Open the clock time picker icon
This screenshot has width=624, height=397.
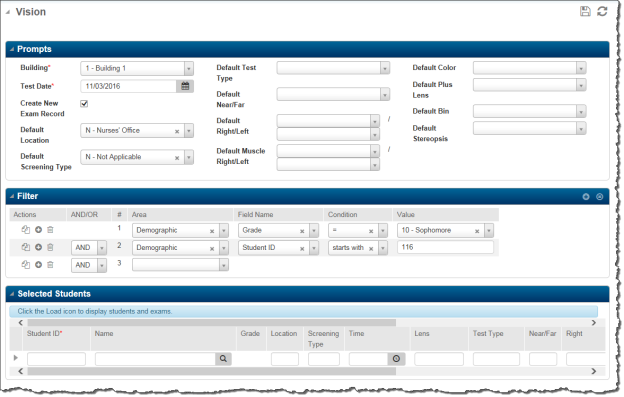(396, 359)
